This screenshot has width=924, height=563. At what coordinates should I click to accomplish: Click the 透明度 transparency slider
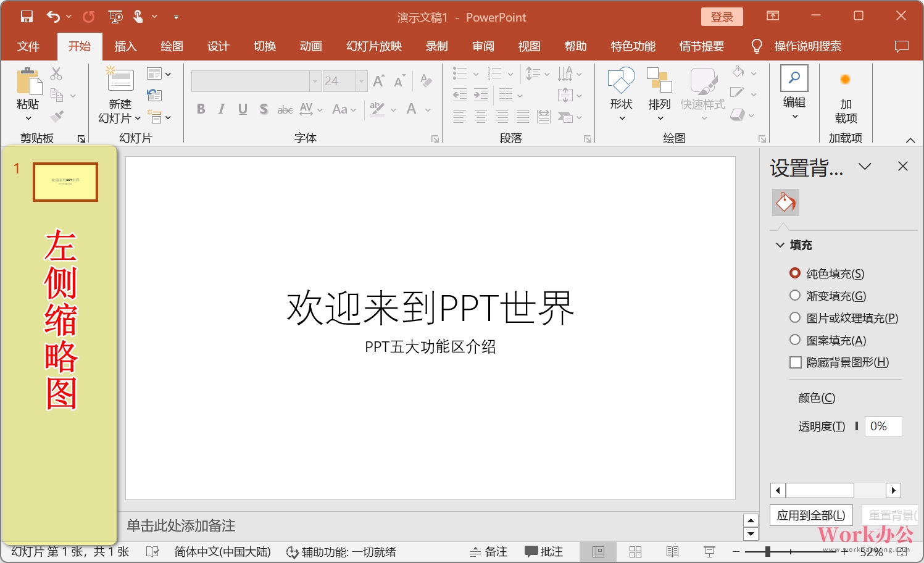[x=857, y=426]
